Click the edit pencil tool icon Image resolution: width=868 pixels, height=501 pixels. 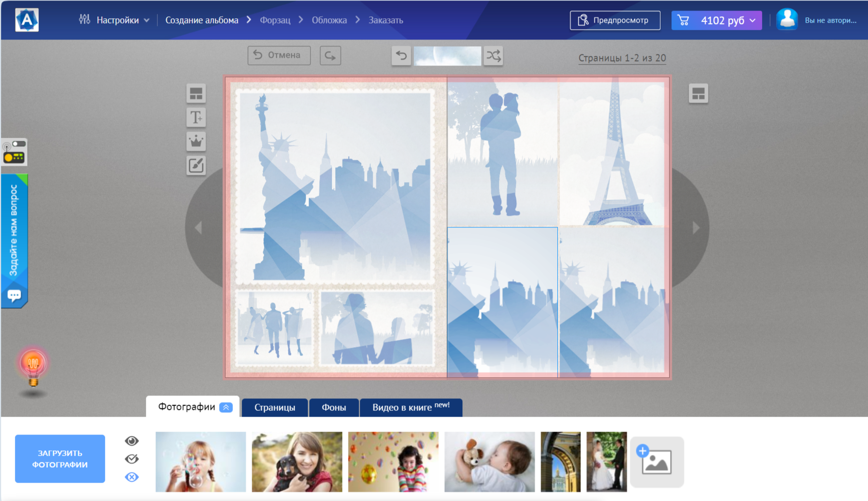pos(196,166)
